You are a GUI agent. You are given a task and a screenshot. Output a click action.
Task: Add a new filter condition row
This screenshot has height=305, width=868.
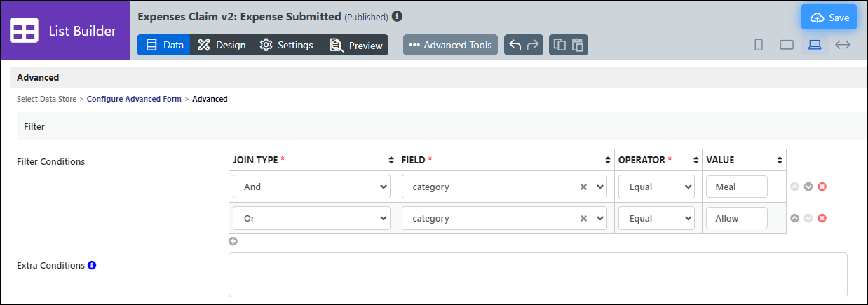click(x=233, y=241)
